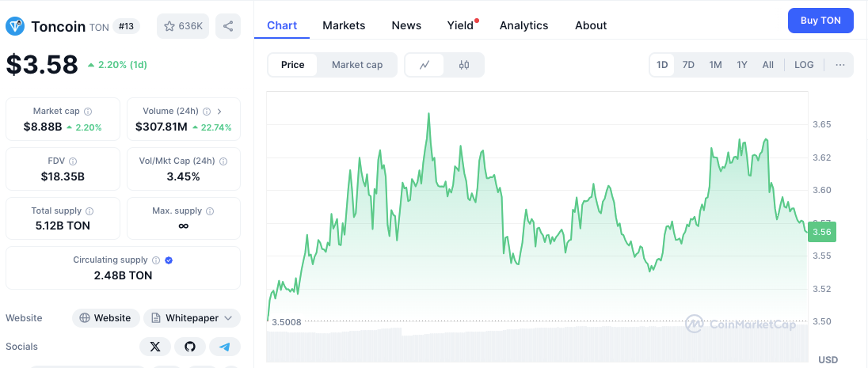This screenshot has height=368, width=868.
Task: Click the verified circulating supply badge
Action: pos(169,260)
